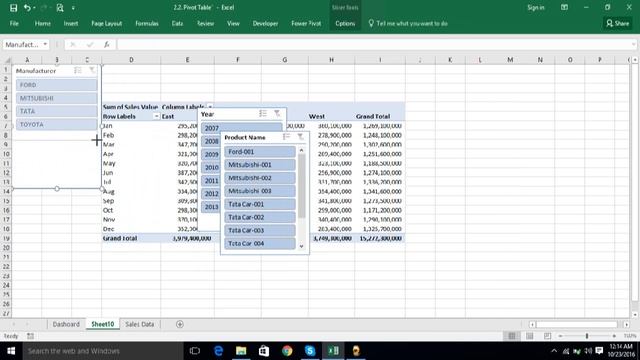Open the Formulas ribbon tab

(147, 24)
